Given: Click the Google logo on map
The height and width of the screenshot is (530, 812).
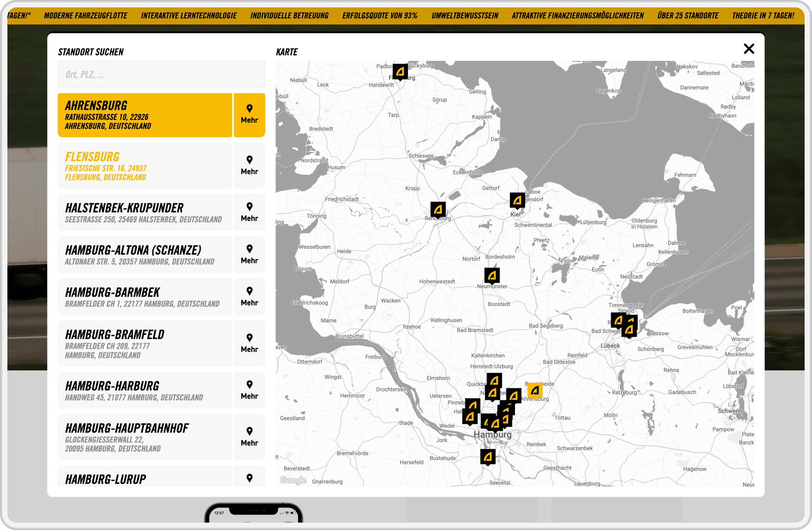Looking at the screenshot, I should point(293,480).
